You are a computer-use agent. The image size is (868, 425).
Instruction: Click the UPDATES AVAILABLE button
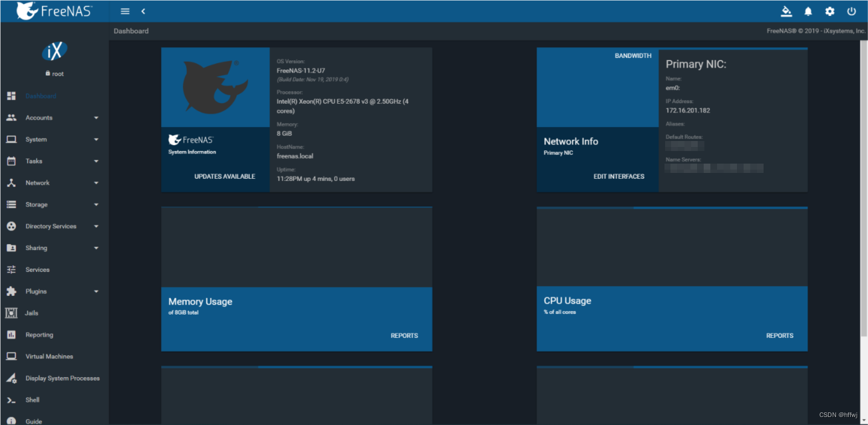pyautogui.click(x=225, y=176)
